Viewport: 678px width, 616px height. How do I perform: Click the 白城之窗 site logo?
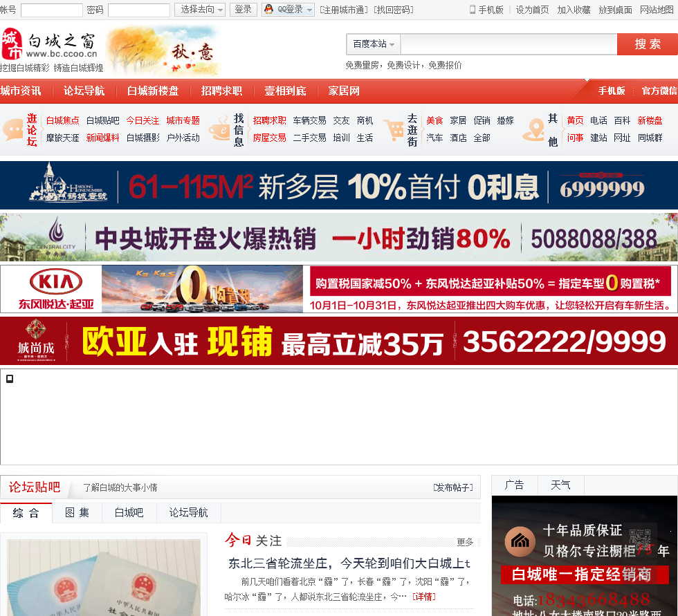pyautogui.click(x=50, y=44)
